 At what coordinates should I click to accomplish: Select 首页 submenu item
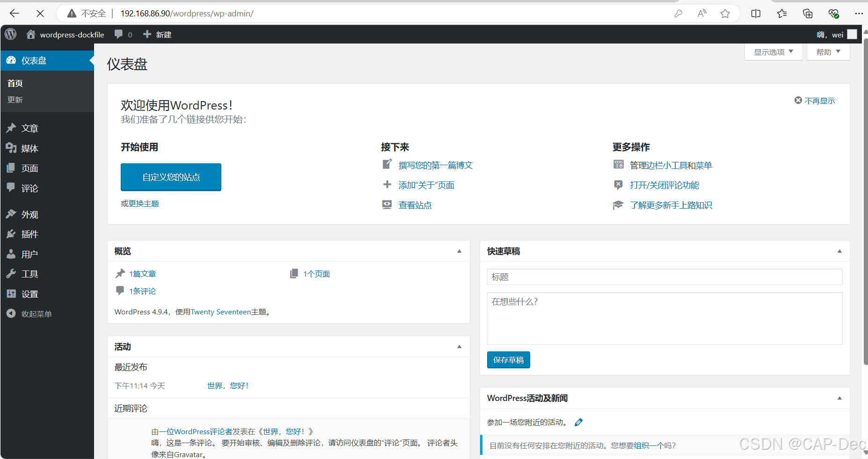pos(15,83)
